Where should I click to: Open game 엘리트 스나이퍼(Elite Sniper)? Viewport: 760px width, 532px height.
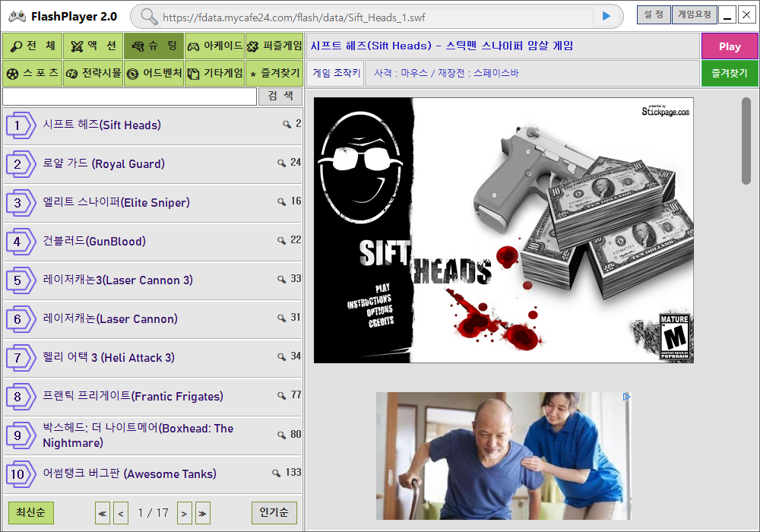pos(153,203)
